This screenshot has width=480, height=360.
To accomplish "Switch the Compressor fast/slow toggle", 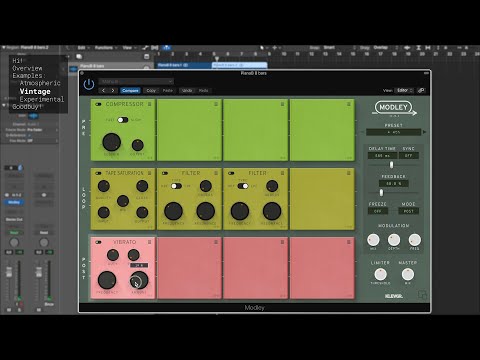I will click(123, 120).
